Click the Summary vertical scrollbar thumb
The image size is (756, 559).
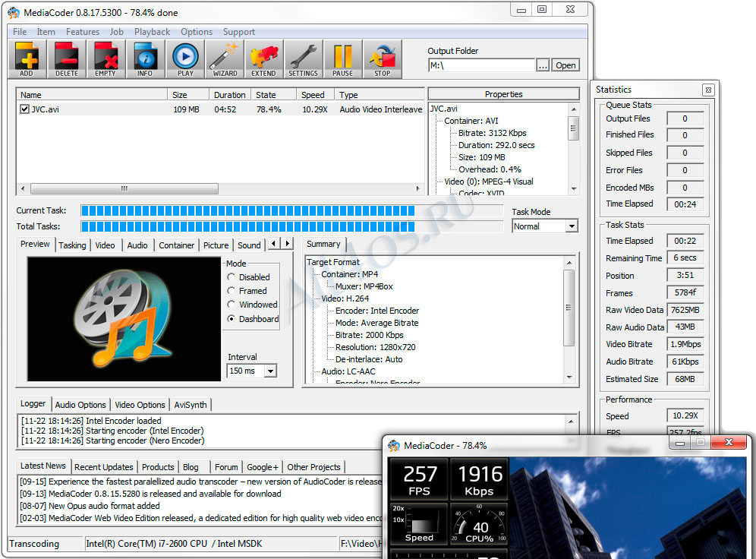click(569, 308)
